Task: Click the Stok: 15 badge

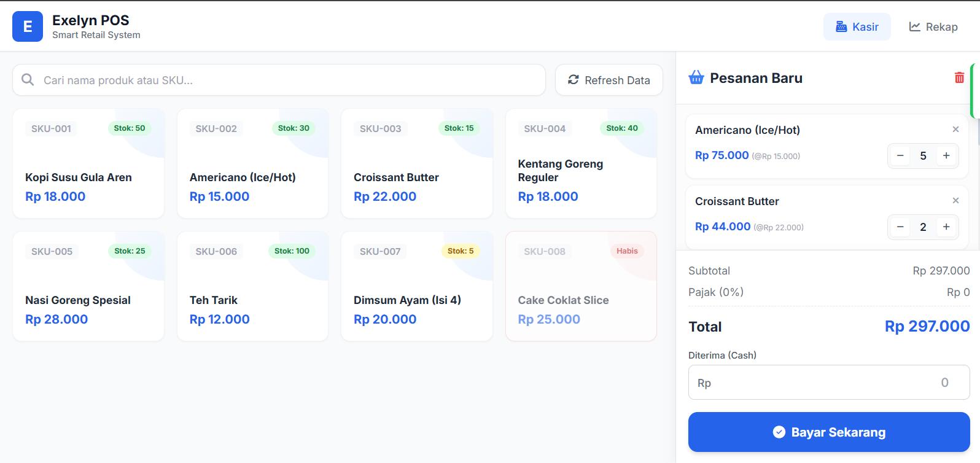Action: [459, 128]
